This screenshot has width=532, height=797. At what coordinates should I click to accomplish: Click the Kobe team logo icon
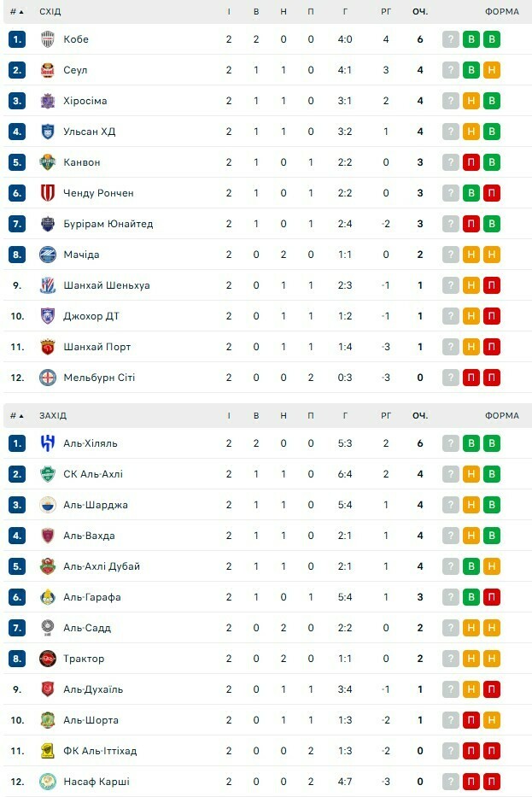pyautogui.click(x=48, y=39)
